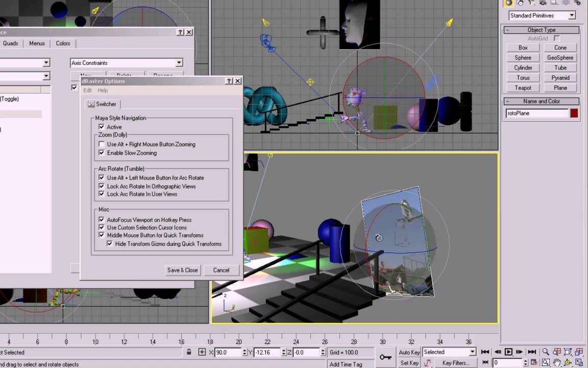Click the X coordinate spinner arrows

click(x=244, y=352)
